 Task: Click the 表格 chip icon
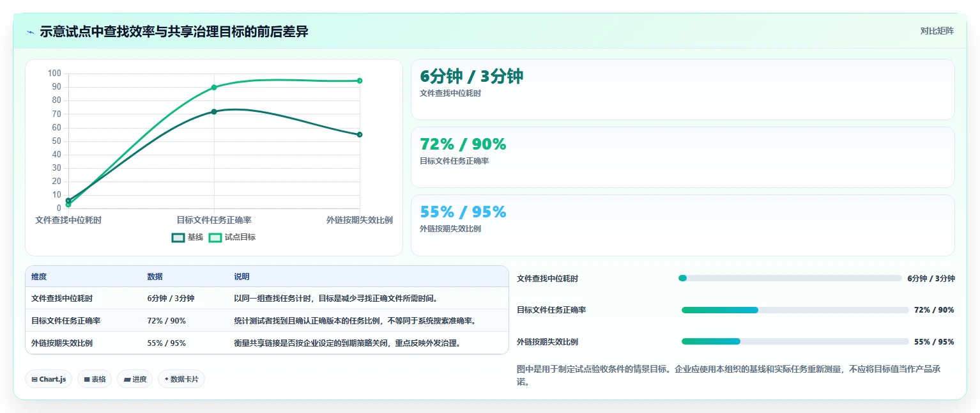coord(87,379)
